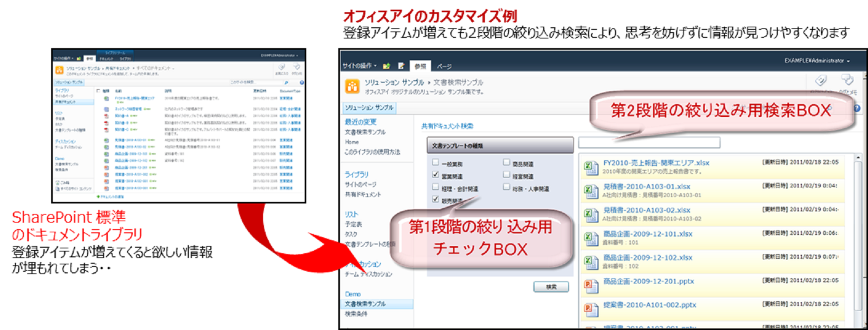Open サイトのページ library

361,185
